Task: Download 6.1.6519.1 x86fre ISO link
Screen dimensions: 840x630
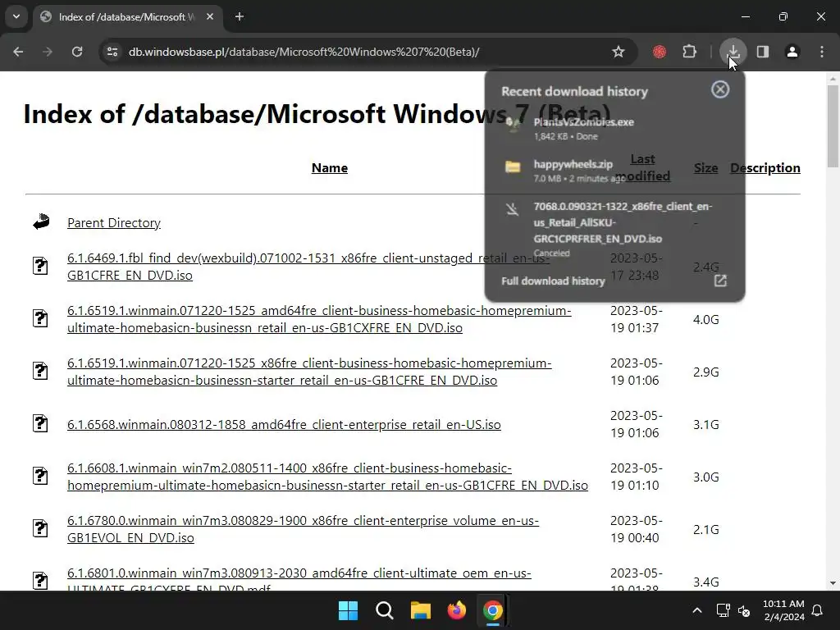Action: click(x=309, y=372)
